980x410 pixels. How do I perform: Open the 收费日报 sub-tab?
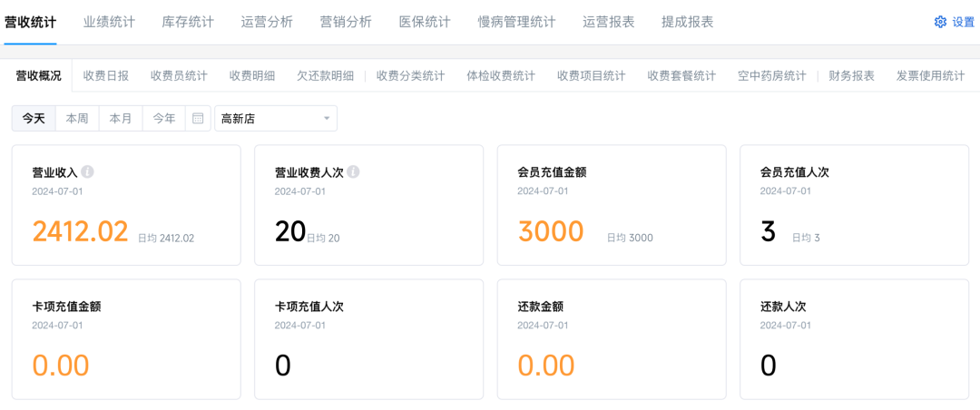[106, 76]
